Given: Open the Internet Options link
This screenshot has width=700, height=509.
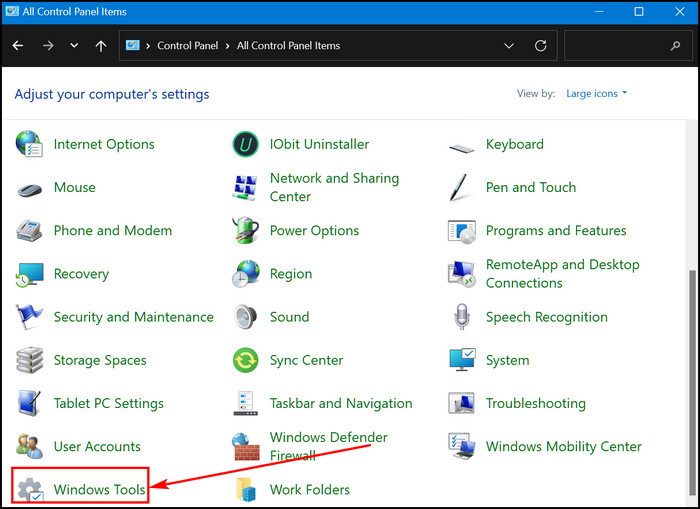Looking at the screenshot, I should [104, 144].
